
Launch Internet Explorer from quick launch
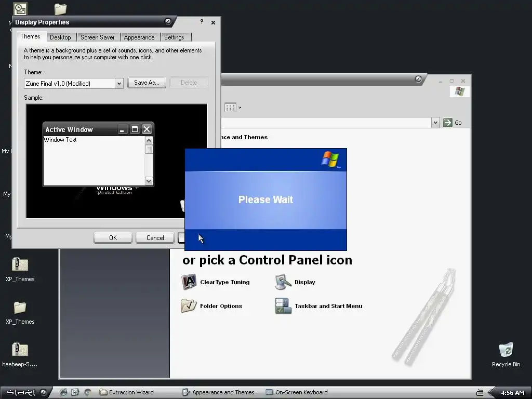click(63, 392)
